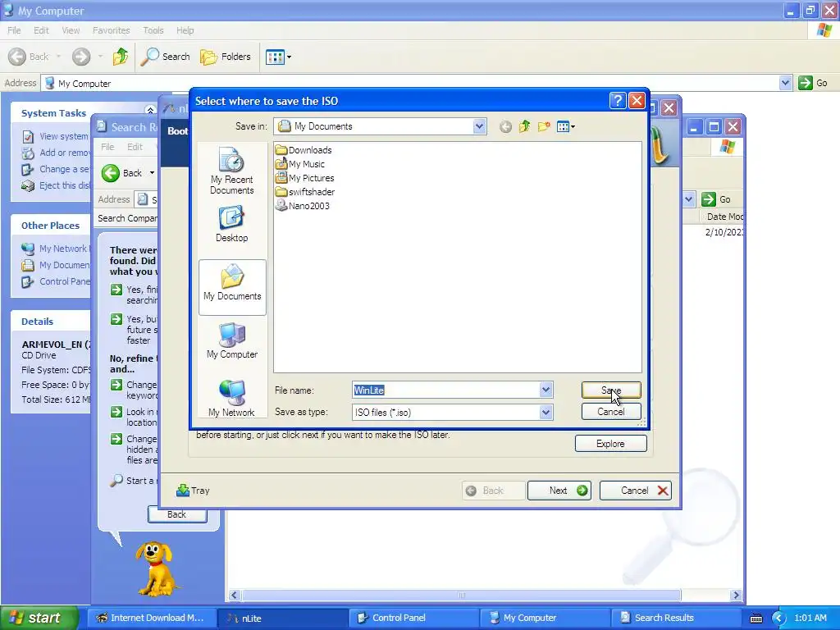This screenshot has width=840, height=630.
Task: Go up one level in save dialog
Action: click(x=524, y=126)
